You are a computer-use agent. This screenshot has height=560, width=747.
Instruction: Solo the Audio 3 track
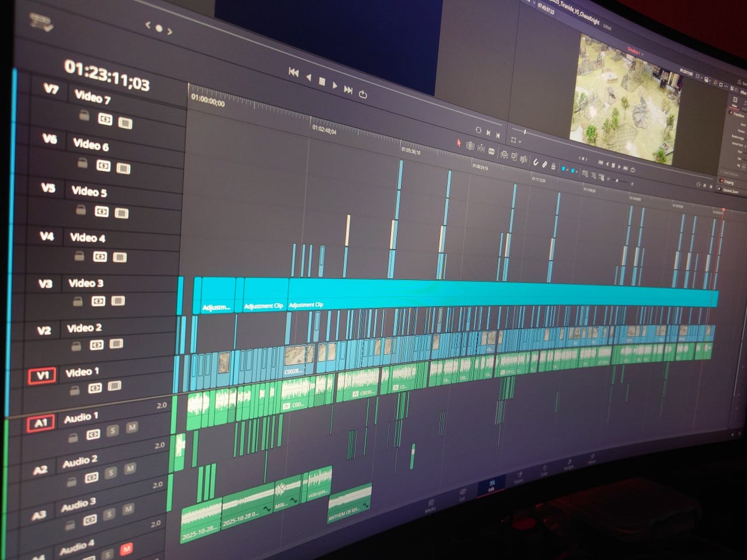click(109, 515)
